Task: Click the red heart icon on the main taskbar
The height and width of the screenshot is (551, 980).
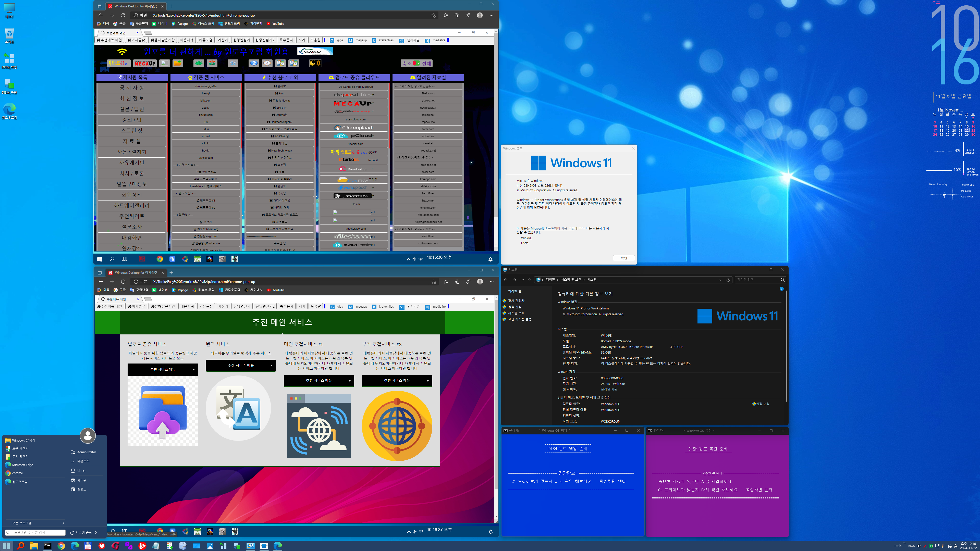Action: [x=102, y=546]
